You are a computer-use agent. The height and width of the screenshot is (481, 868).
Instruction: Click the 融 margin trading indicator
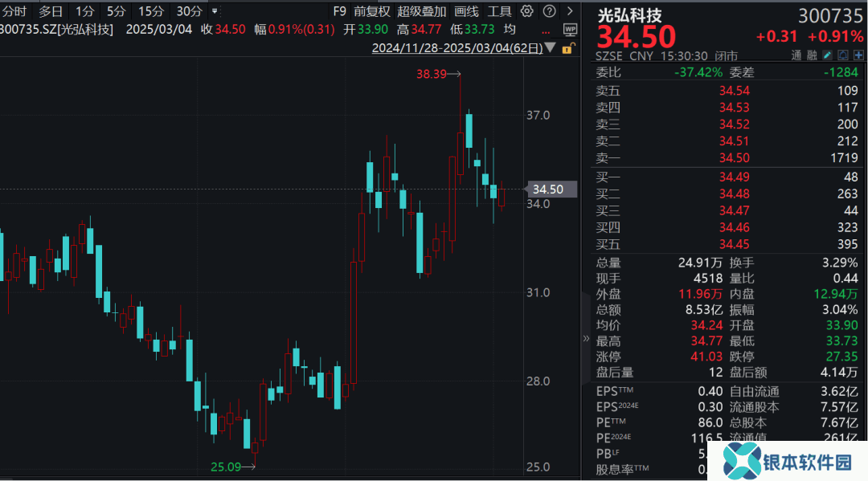pyautogui.click(x=812, y=55)
